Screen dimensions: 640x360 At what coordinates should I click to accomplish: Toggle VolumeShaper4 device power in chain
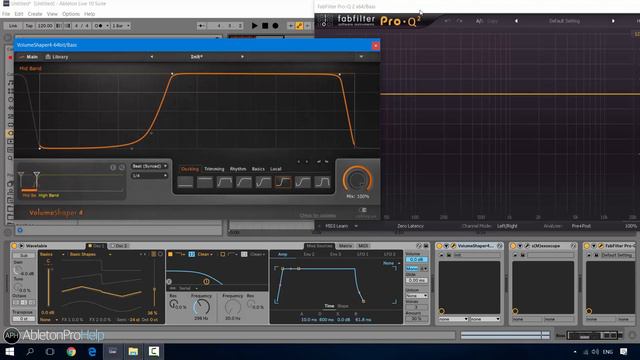pos(440,246)
